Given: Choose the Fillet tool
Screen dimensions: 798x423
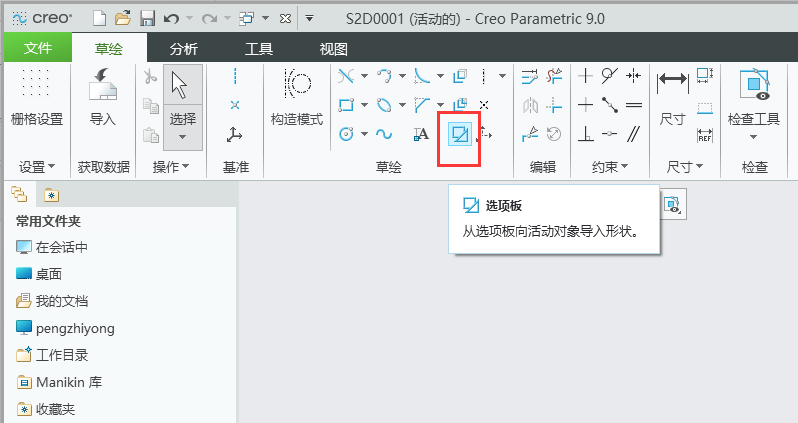Looking at the screenshot, I should coord(422,76).
